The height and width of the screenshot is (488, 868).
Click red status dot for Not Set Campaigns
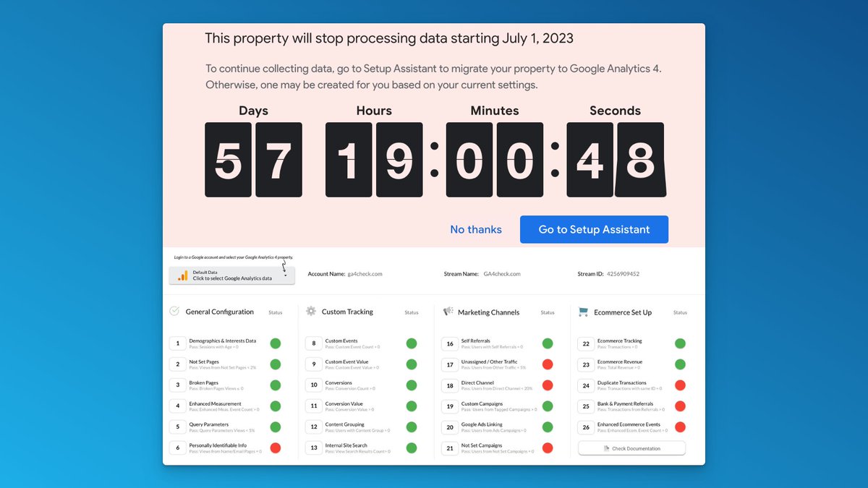pos(548,448)
